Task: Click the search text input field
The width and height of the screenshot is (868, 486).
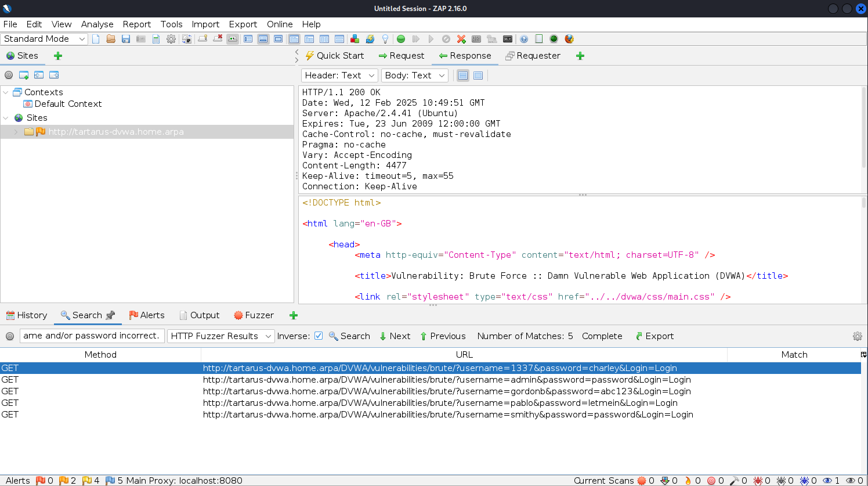Action: point(92,336)
